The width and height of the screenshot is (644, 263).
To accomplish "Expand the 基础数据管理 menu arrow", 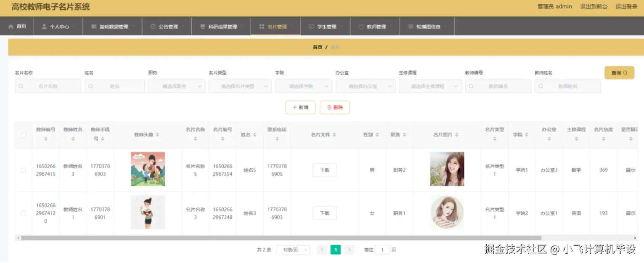I will 133,27.
